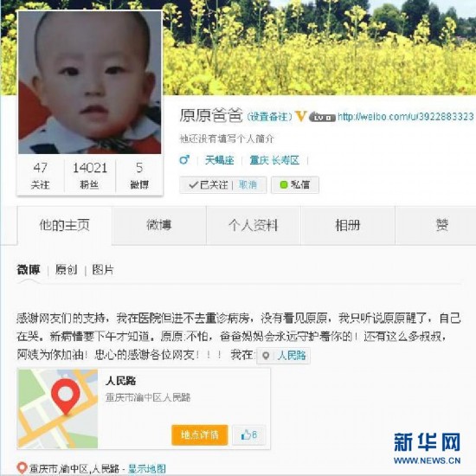
Task: Click the baby profile avatar photo
Action: (x=90, y=82)
